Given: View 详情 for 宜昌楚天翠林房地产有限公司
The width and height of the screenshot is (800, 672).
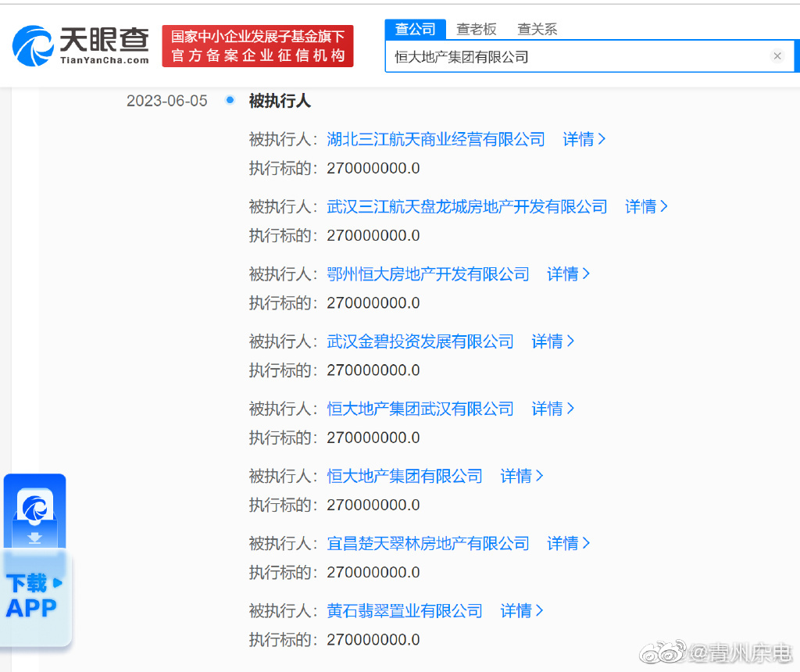Looking at the screenshot, I should coord(568,543).
